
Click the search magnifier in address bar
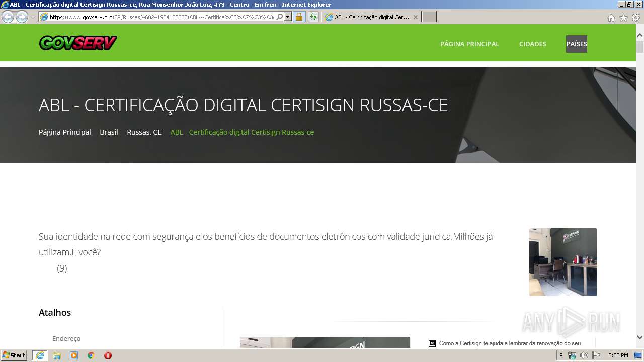[x=280, y=17]
